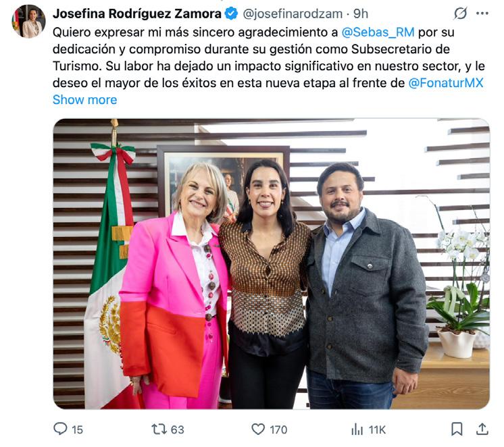Click the Josefina Rodríguez Zamora display name

pyautogui.click(x=137, y=14)
